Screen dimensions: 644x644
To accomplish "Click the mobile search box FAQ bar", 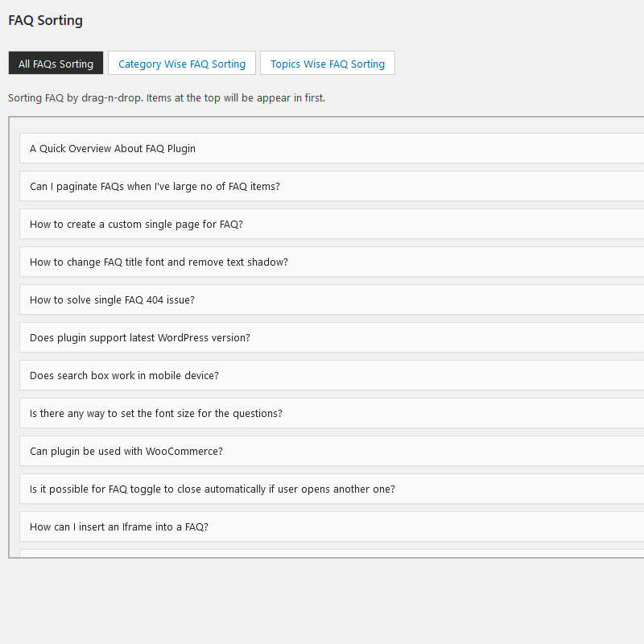I will [x=322, y=375].
